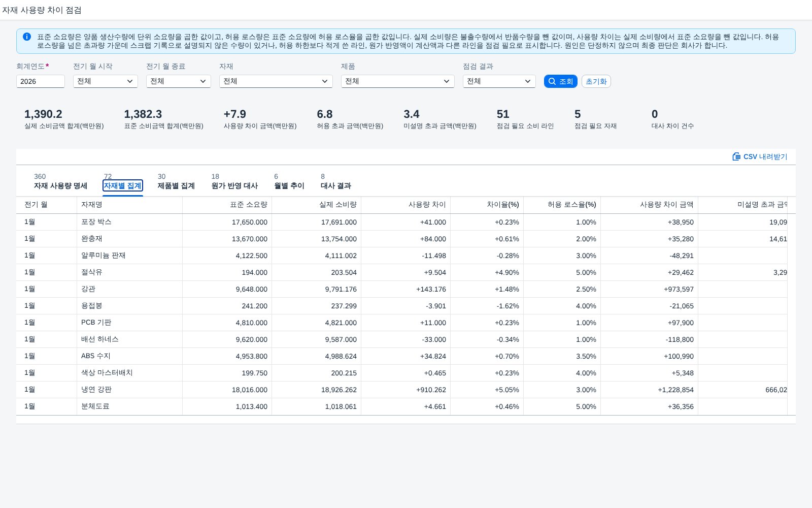Expand the 제품 filter dropdown

click(x=398, y=81)
